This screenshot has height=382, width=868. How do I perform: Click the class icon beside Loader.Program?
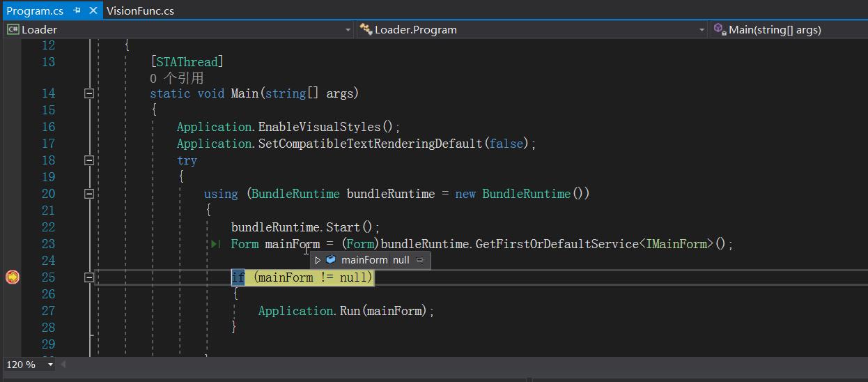coord(366,29)
